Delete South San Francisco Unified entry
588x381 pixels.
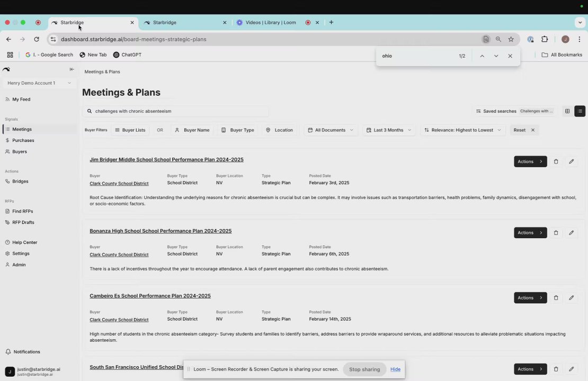click(x=556, y=369)
